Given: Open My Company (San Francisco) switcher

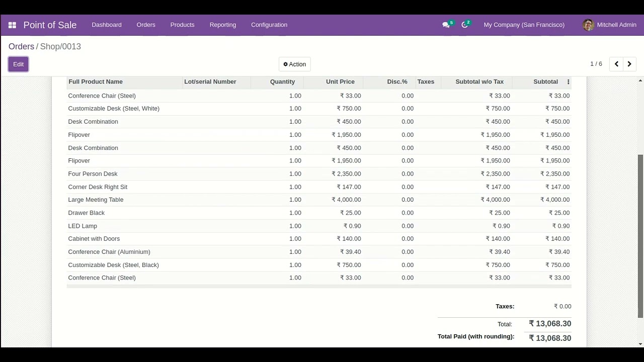Looking at the screenshot, I should pyautogui.click(x=524, y=25).
